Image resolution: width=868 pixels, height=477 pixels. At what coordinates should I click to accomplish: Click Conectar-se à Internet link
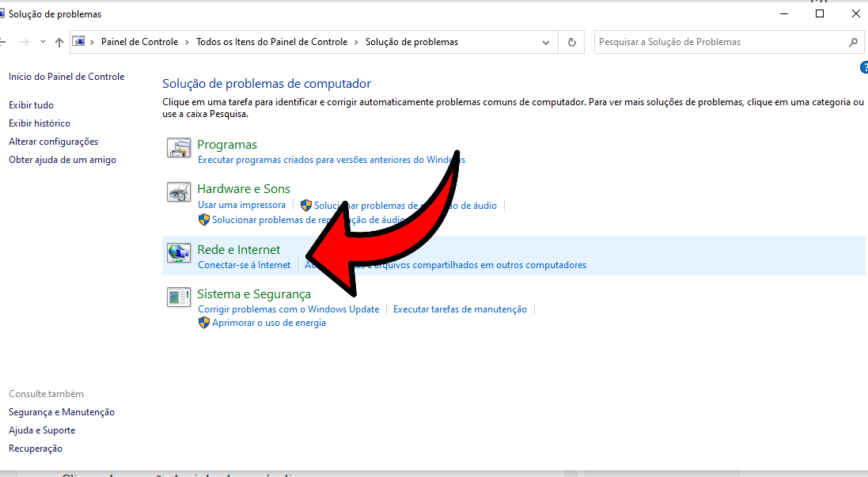point(244,265)
